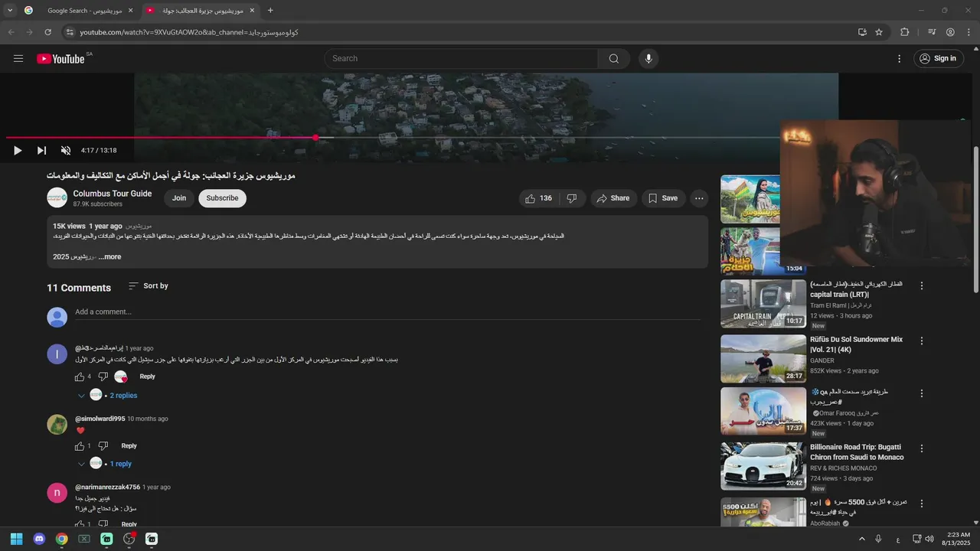Open options for Rüfüs Du Sol video
This screenshot has width=980, height=551.
922,341
